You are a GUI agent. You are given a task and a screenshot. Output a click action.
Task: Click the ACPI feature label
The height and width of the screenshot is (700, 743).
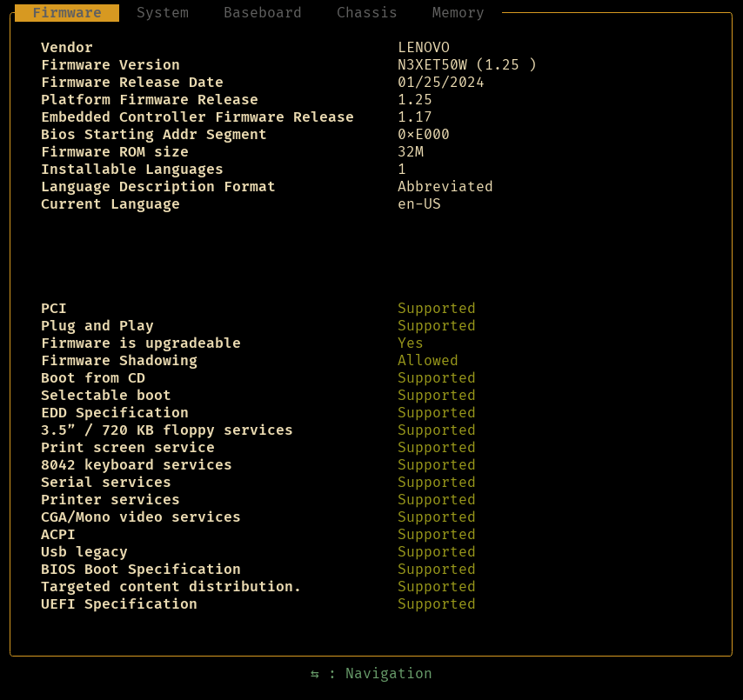click(58, 535)
